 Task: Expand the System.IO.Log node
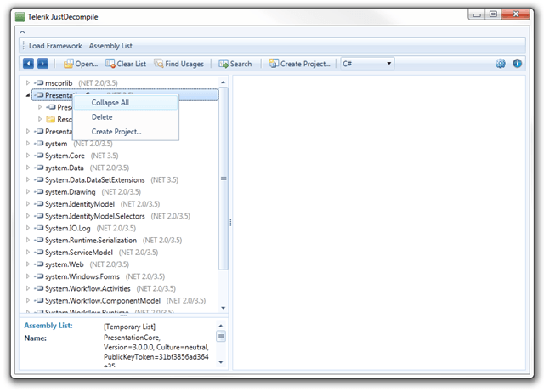coord(28,228)
